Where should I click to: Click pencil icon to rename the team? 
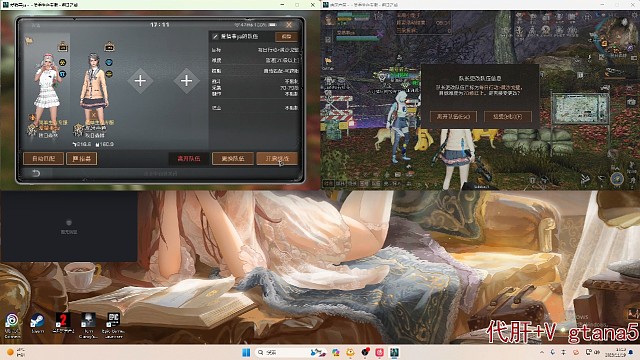tap(215, 37)
